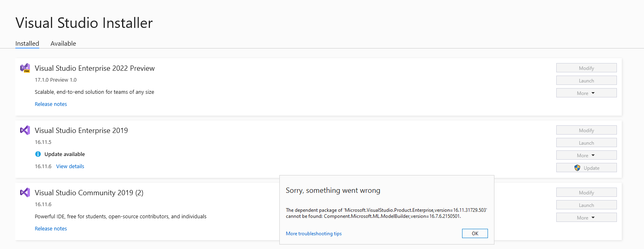Launch Visual Studio Enterprise 2022 Preview
Image resolution: width=644 pixels, height=249 pixels.
point(586,80)
